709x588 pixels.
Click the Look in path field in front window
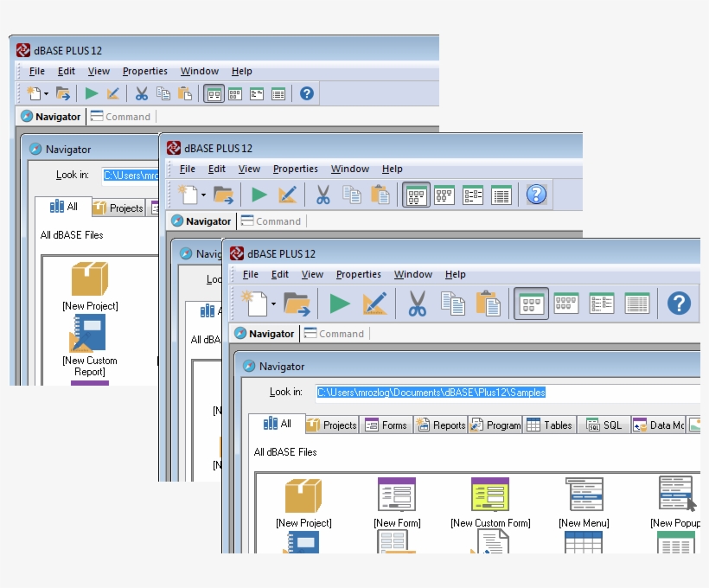click(508, 393)
